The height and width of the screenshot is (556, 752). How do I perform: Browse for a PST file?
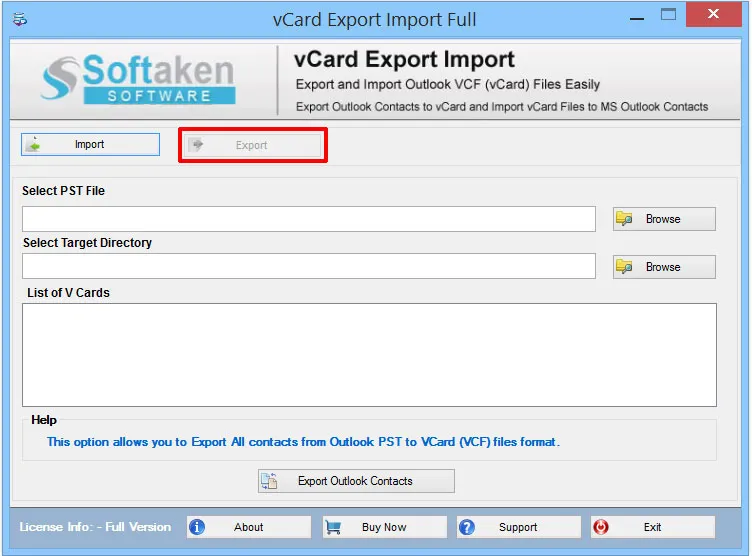click(664, 219)
